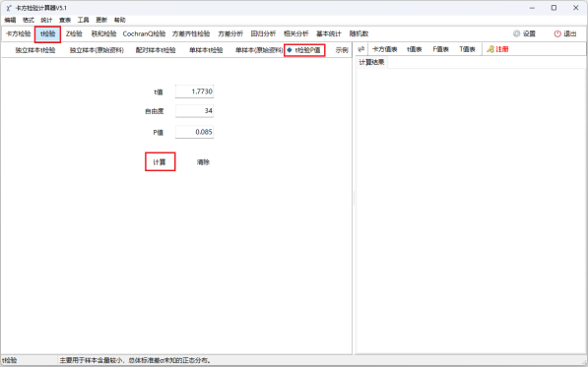Click the 设置 label in the toolbar
This screenshot has height=367, width=588.
[x=529, y=33]
